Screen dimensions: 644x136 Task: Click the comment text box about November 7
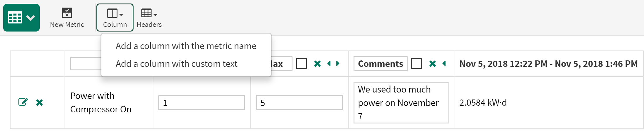[x=401, y=103]
